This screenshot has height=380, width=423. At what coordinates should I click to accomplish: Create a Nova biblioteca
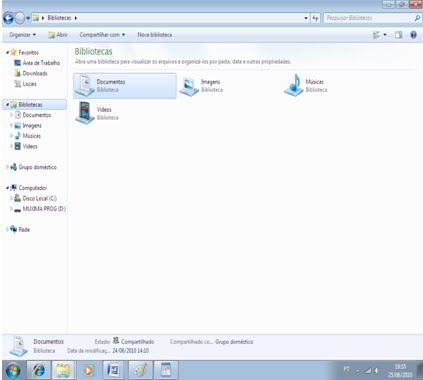coord(155,35)
